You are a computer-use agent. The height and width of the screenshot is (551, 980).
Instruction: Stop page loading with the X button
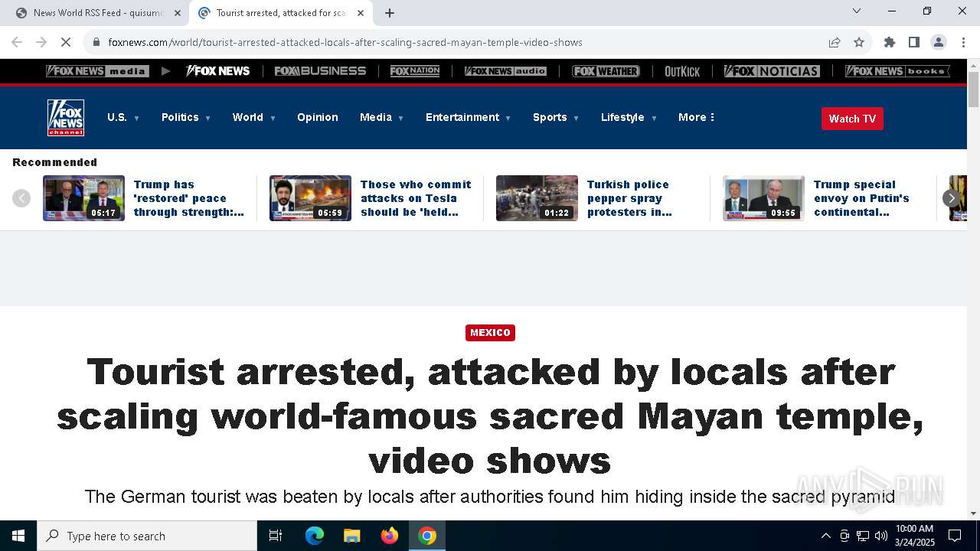click(66, 42)
